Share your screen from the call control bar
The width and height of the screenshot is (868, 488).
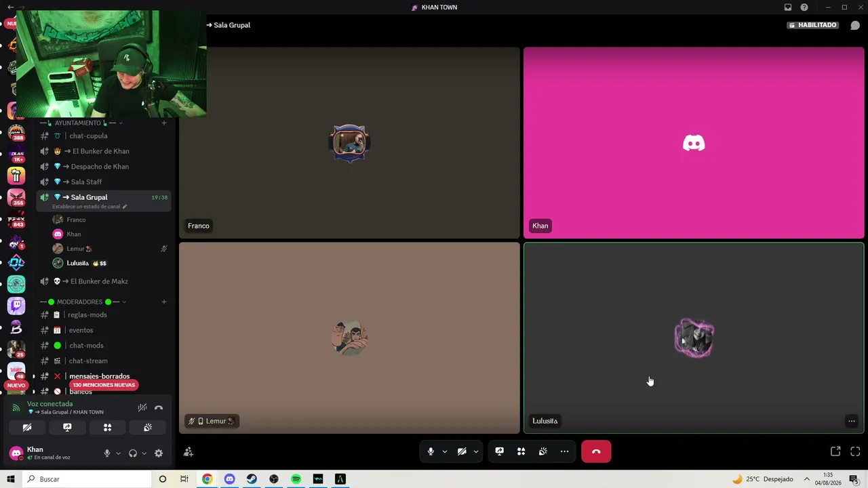(500, 451)
